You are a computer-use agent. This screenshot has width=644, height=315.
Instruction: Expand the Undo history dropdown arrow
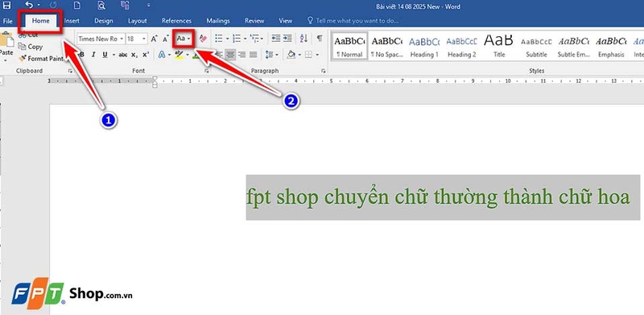[x=39, y=6]
